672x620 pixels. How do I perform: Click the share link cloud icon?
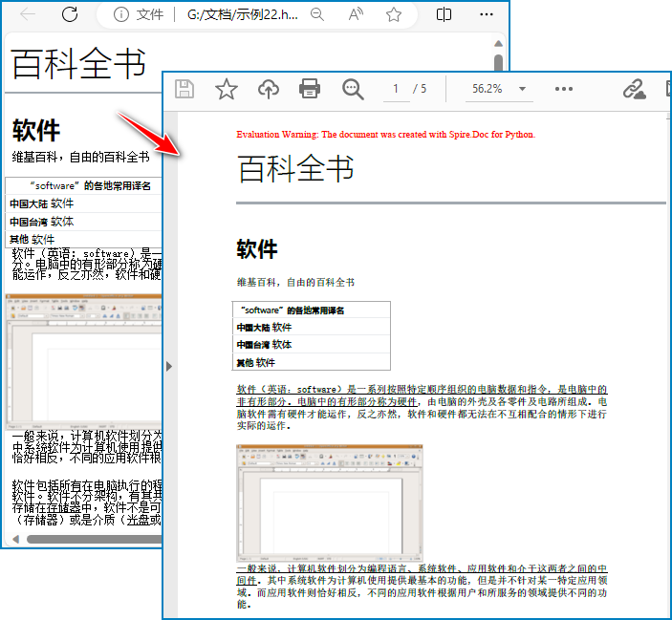(x=635, y=89)
